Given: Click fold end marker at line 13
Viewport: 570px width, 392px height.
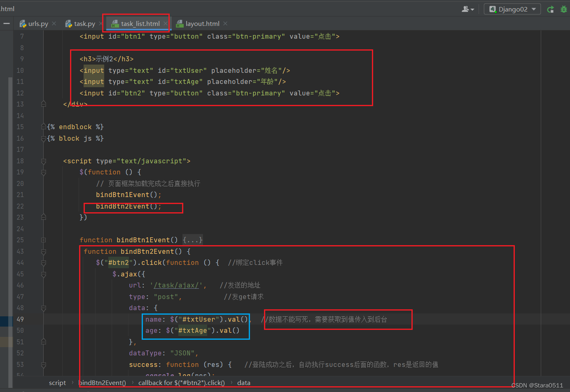Looking at the screenshot, I should (43, 104).
